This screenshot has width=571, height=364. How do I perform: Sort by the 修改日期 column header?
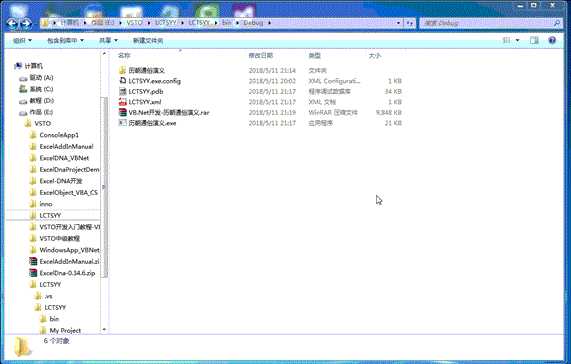[x=261, y=55]
